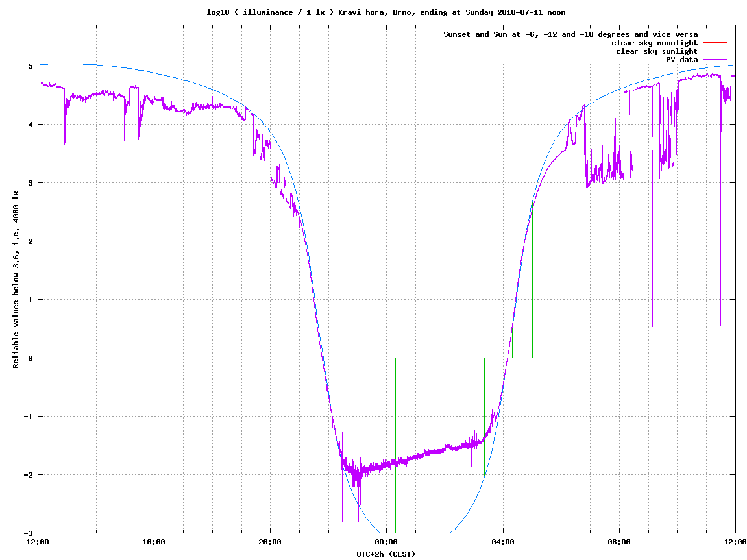Click y-axis tick label 5
The width and height of the screenshot is (747, 560).
pos(31,66)
